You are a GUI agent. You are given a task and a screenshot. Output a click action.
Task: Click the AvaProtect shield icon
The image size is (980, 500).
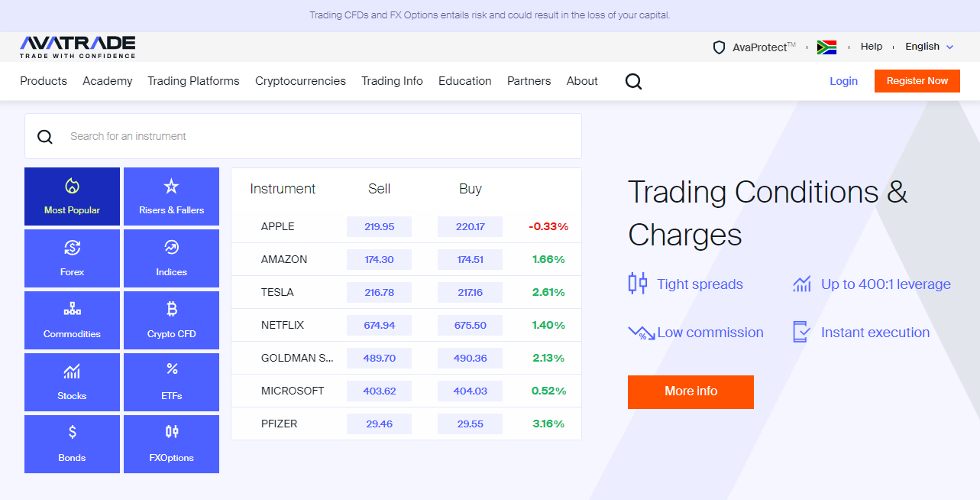[x=719, y=47]
